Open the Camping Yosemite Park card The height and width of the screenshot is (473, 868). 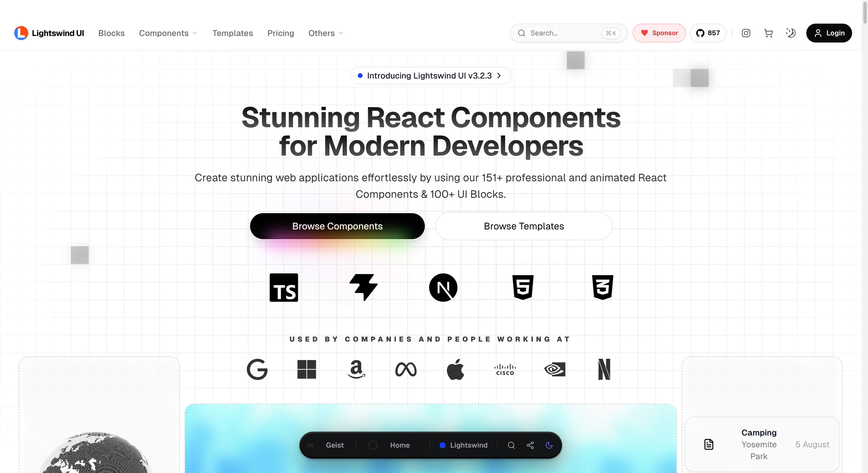coord(762,444)
